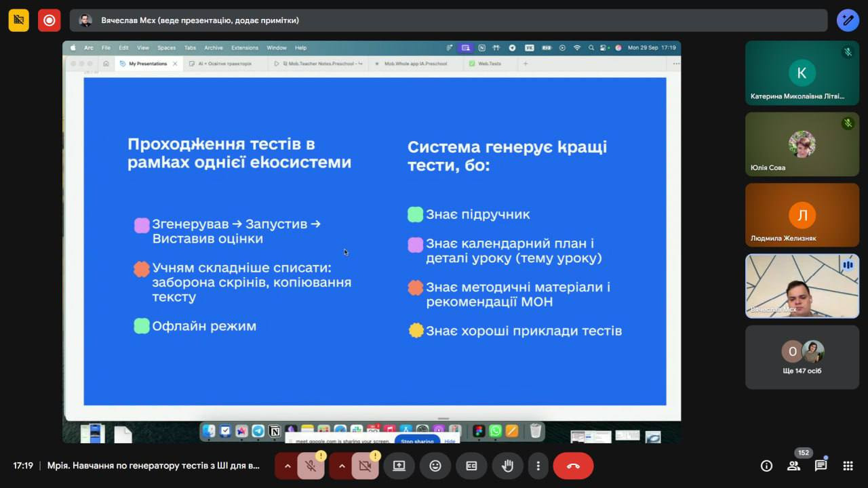Open the Meet activities grid
Image resolution: width=868 pixels, height=488 pixels.
coord(847,466)
